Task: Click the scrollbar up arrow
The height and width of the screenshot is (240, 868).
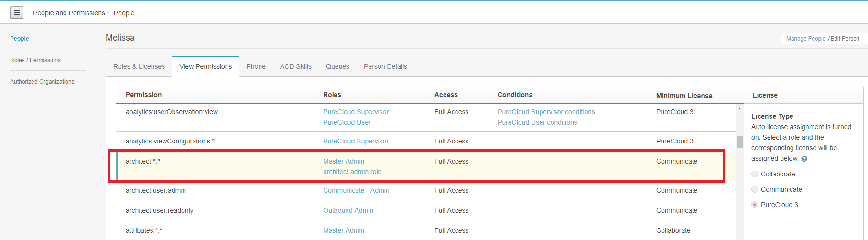Action: [739, 109]
